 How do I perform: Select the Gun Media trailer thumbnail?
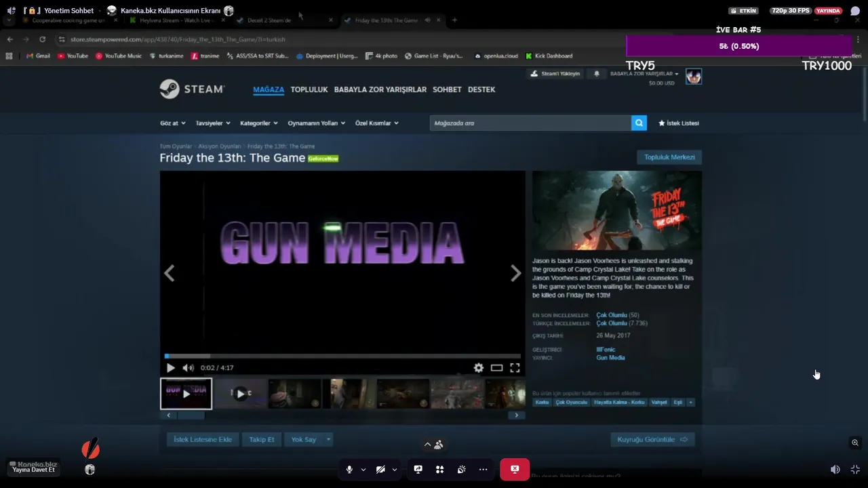pos(186,394)
